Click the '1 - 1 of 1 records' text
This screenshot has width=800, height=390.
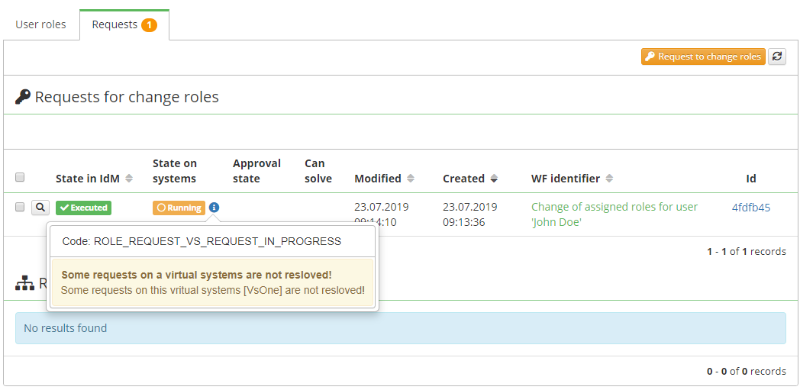tap(746, 252)
